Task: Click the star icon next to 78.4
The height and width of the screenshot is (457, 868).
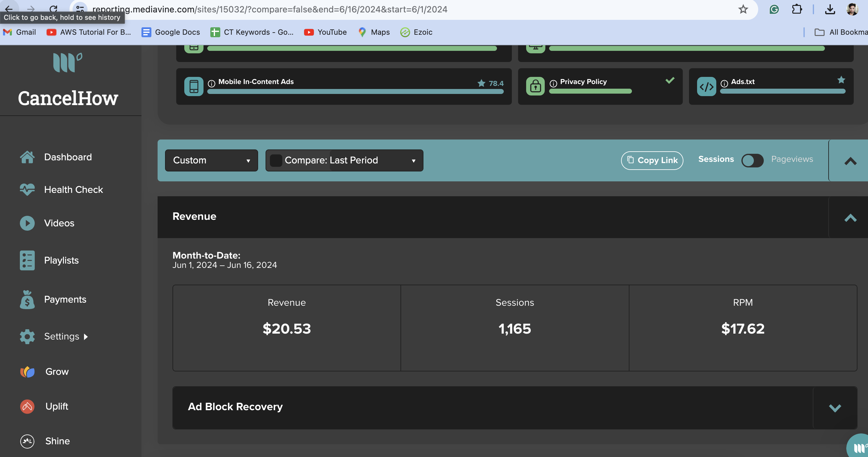Action: point(481,83)
